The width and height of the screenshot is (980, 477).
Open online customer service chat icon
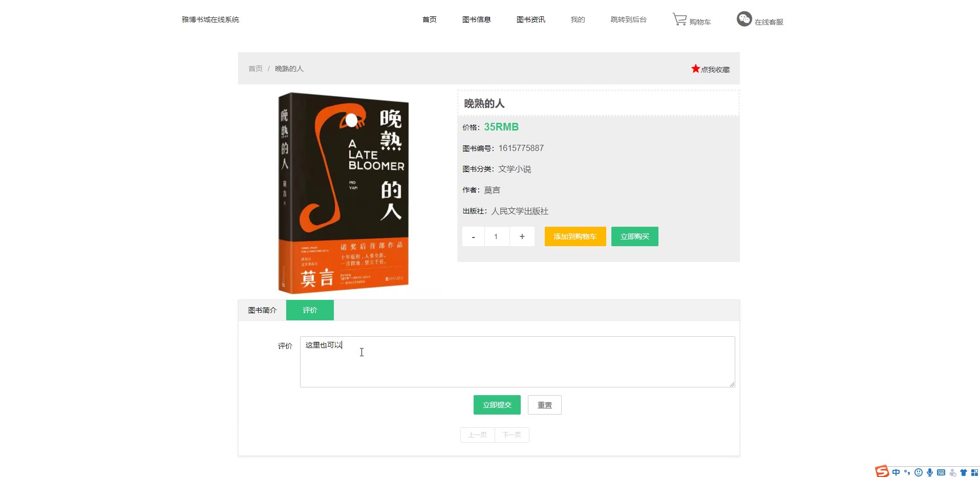pyautogui.click(x=744, y=19)
